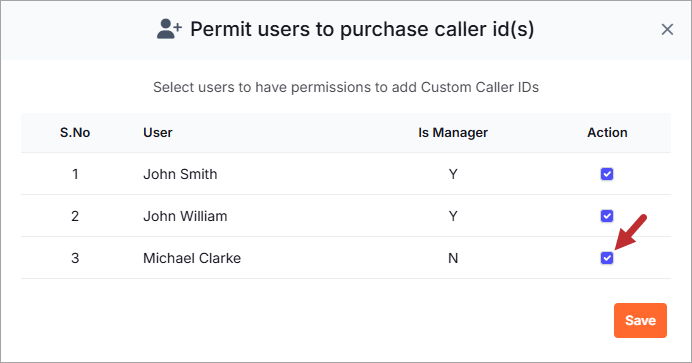
Task: Save the caller ID permission changes
Action: click(x=640, y=320)
